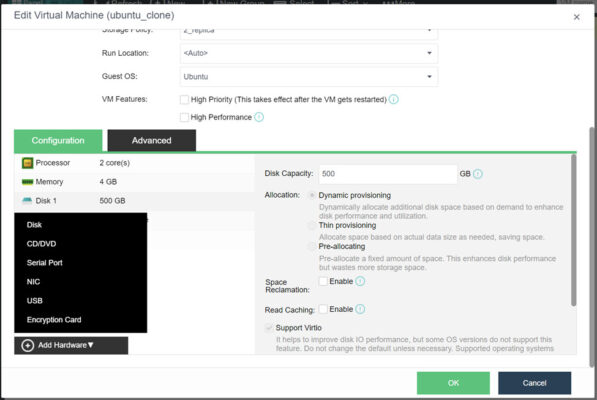Image resolution: width=597 pixels, height=400 pixels.
Task: Open the Disk Capacity info icon
Action: coord(477,174)
